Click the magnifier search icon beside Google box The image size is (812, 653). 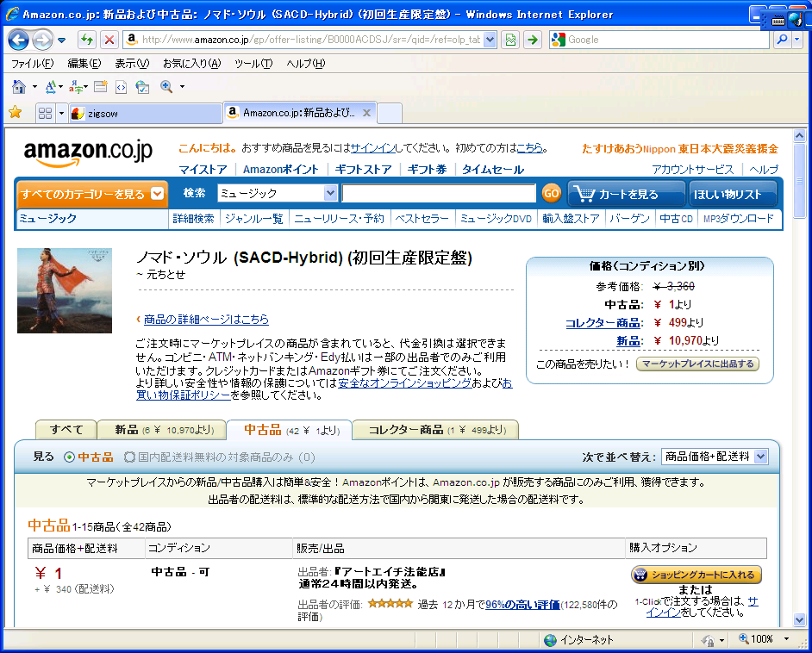[x=783, y=40]
